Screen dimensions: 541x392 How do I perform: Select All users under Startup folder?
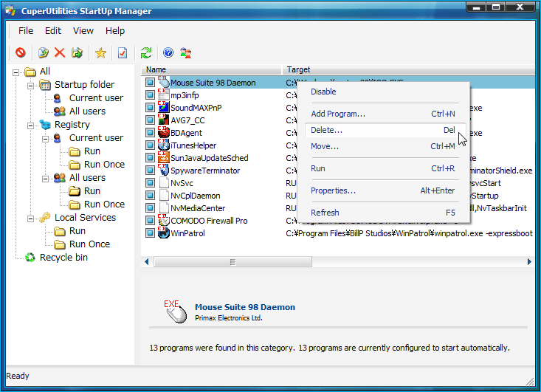[87, 111]
